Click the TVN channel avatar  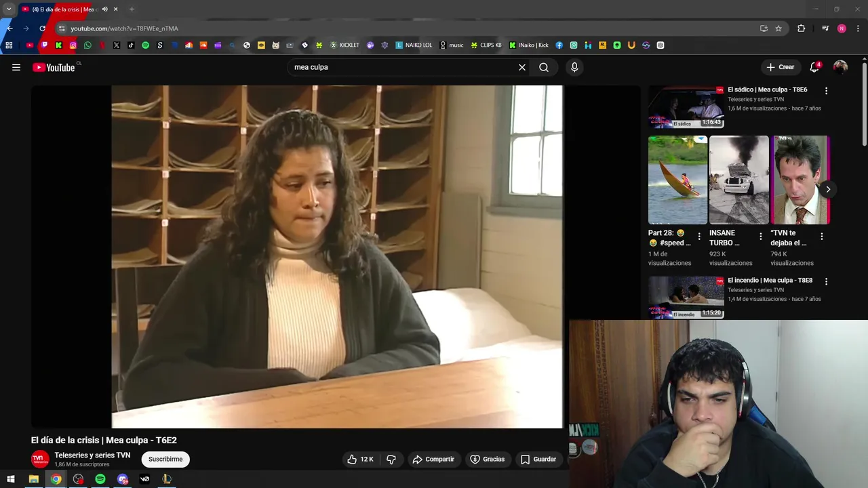40,459
